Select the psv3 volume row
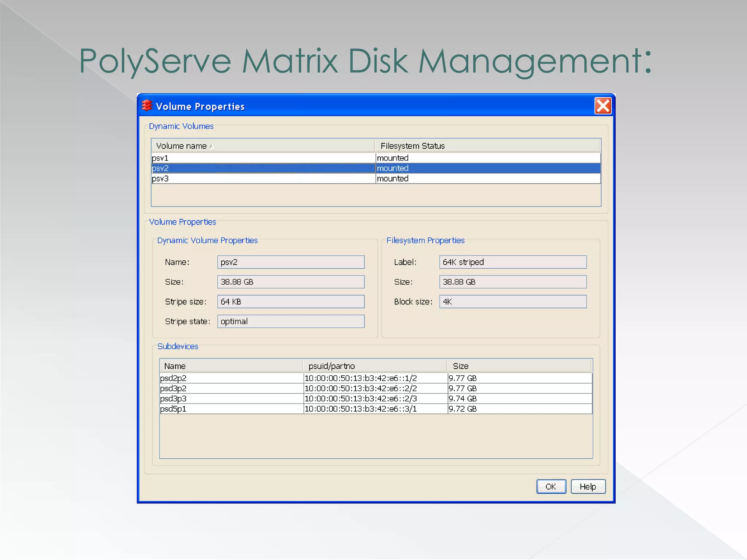747x560 pixels. coord(376,178)
